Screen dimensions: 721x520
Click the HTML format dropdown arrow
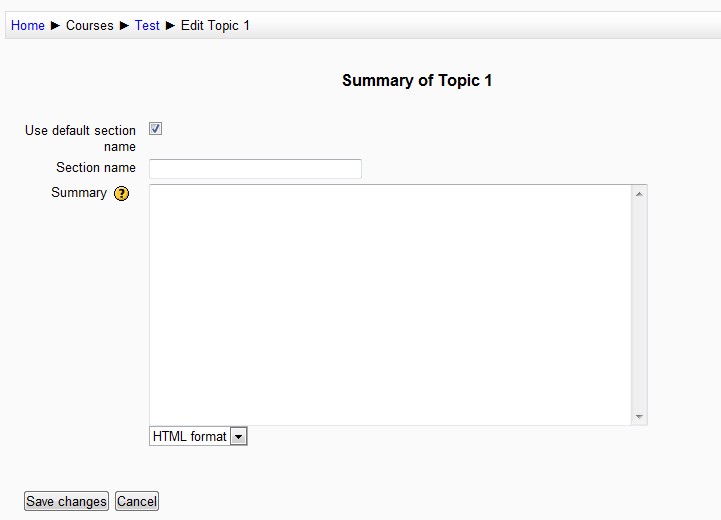pos(239,436)
